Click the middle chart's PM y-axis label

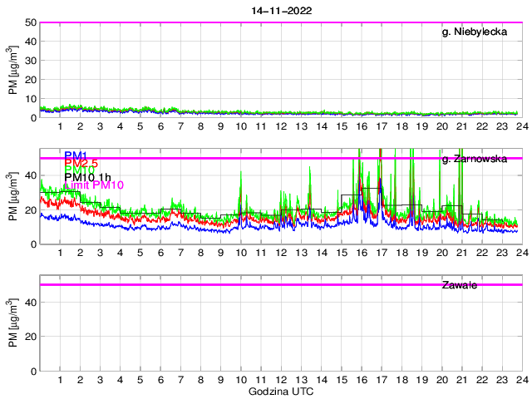click(x=12, y=197)
